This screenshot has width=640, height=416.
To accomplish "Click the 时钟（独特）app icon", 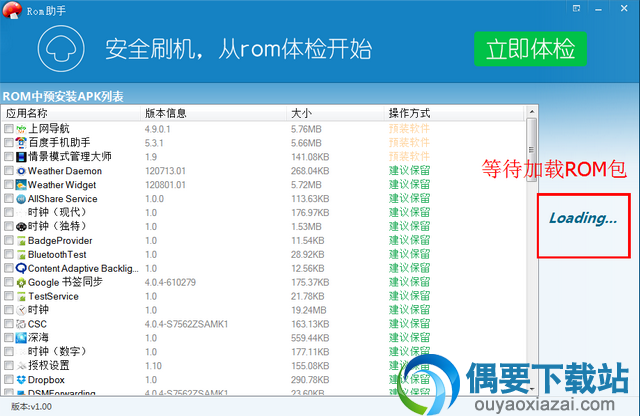I will 21,227.
